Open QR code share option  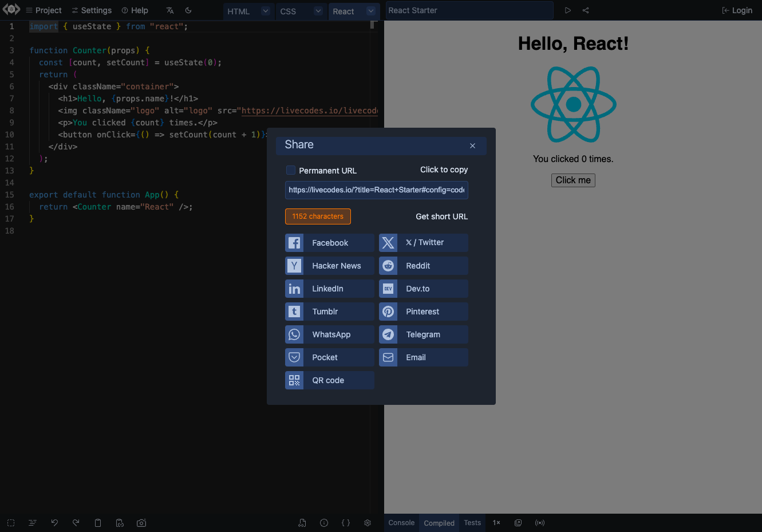pos(330,380)
